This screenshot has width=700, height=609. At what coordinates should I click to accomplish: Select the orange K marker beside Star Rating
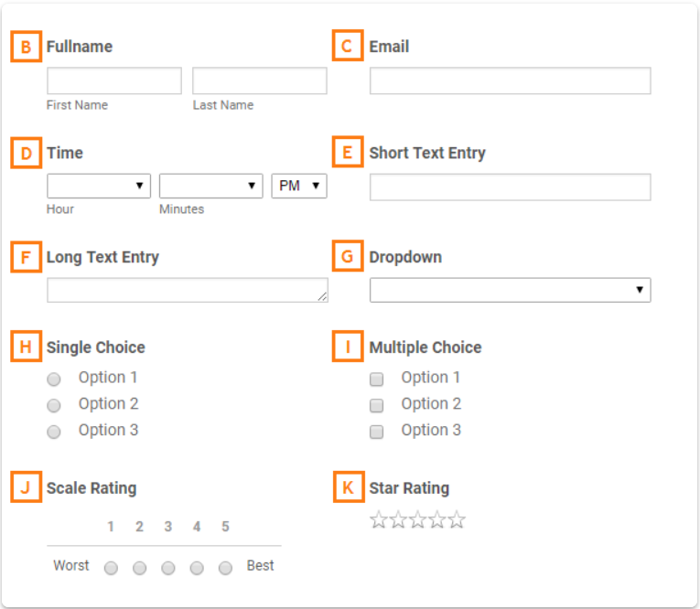[348, 487]
